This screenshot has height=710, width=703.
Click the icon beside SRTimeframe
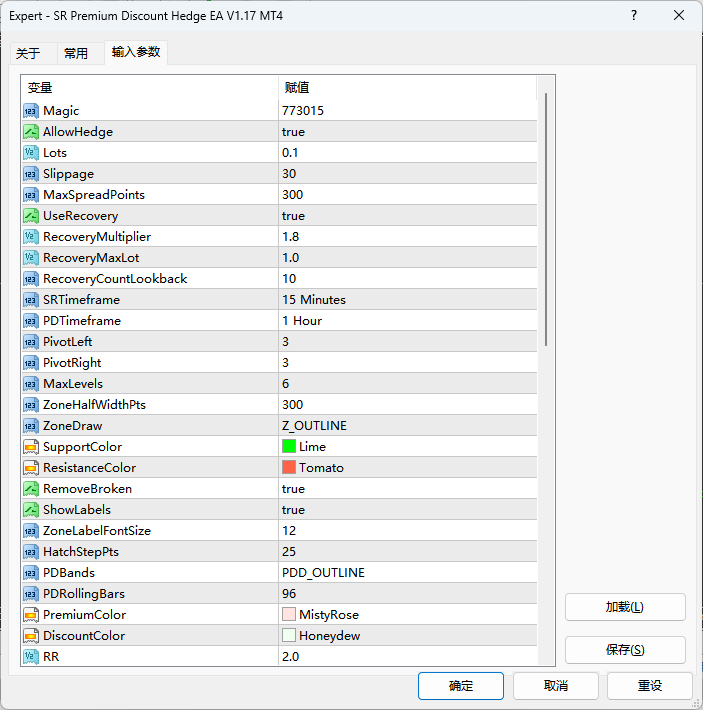[x=31, y=300]
